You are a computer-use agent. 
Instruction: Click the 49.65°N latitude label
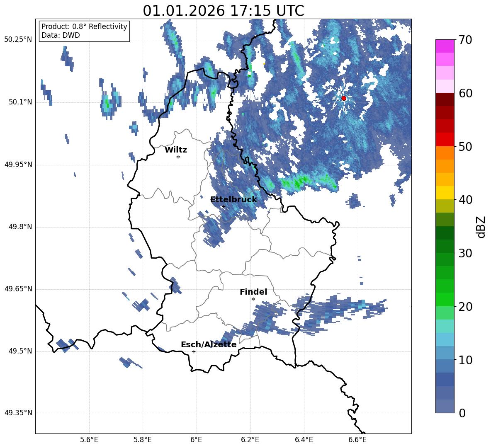(18, 289)
